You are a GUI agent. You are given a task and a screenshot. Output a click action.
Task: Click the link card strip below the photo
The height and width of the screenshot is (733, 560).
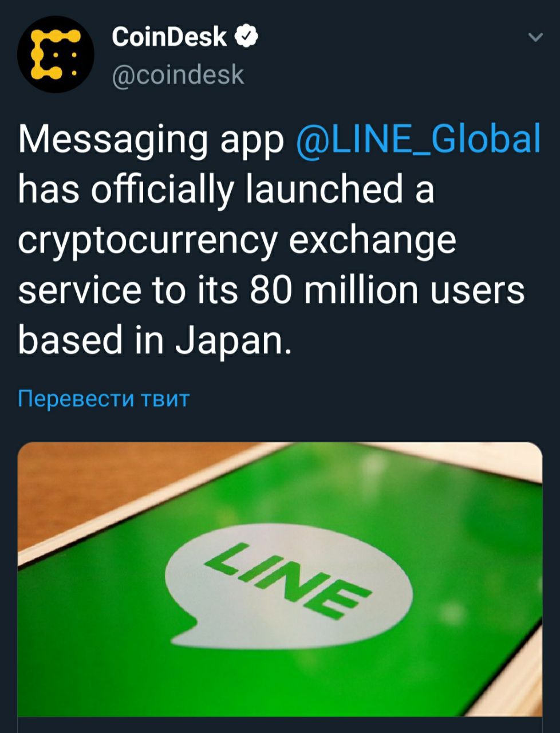coord(279,725)
